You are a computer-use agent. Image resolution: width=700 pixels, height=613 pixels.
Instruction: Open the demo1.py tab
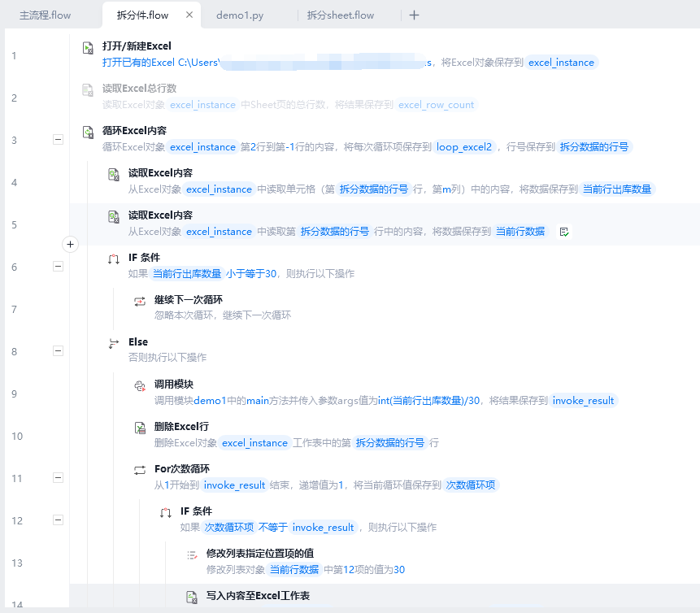[x=240, y=15]
